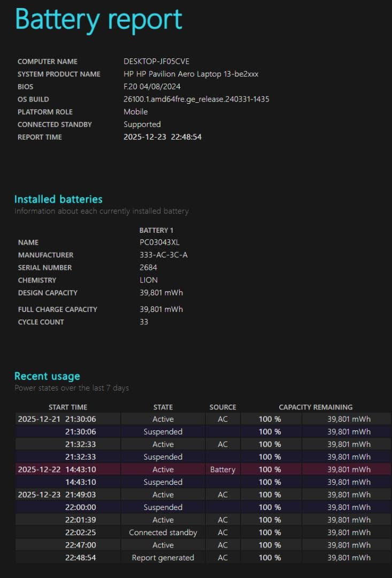Click the Battery report title heading

click(98, 20)
